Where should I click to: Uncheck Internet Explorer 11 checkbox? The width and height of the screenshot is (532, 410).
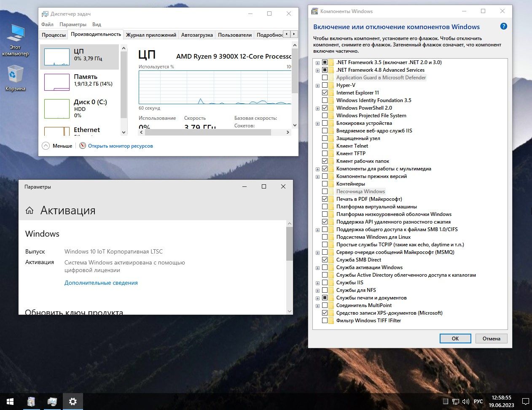325,93
